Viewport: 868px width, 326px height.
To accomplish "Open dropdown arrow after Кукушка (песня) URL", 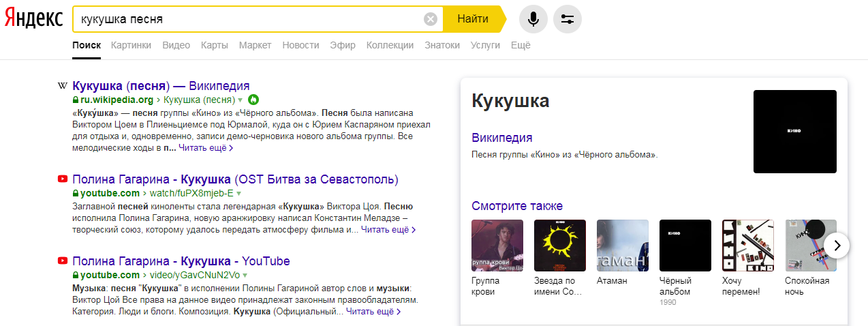I will pos(241,100).
